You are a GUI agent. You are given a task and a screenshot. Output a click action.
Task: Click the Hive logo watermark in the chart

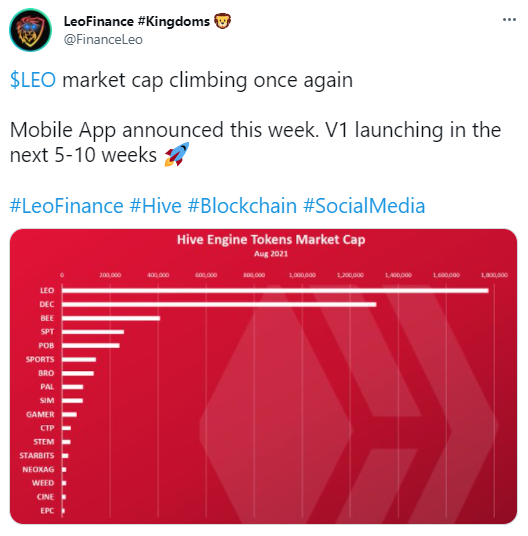[x=349, y=403]
